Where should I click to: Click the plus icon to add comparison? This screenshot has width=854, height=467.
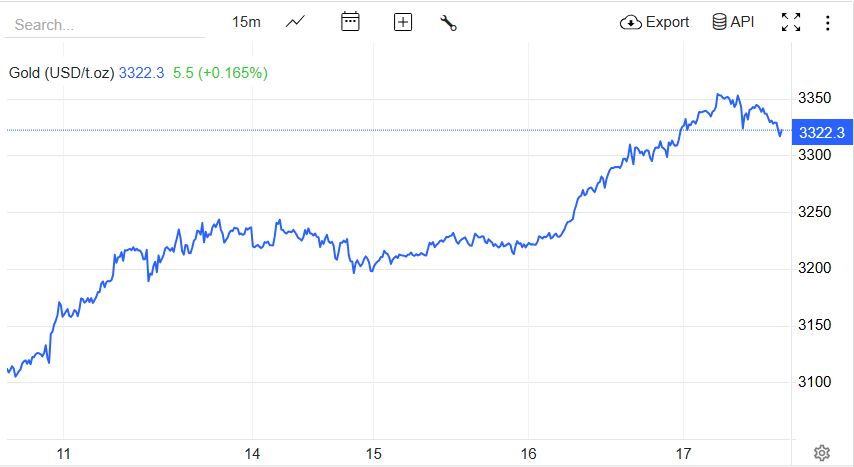click(403, 22)
